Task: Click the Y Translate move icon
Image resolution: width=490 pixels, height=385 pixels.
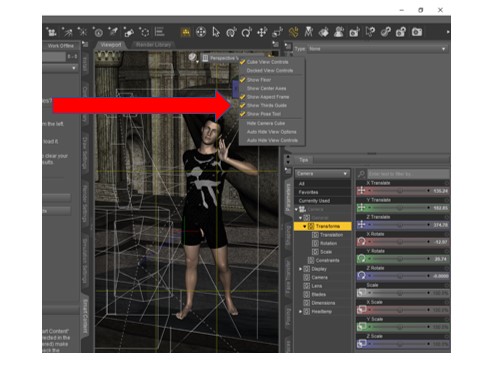Action: pyautogui.click(x=361, y=208)
